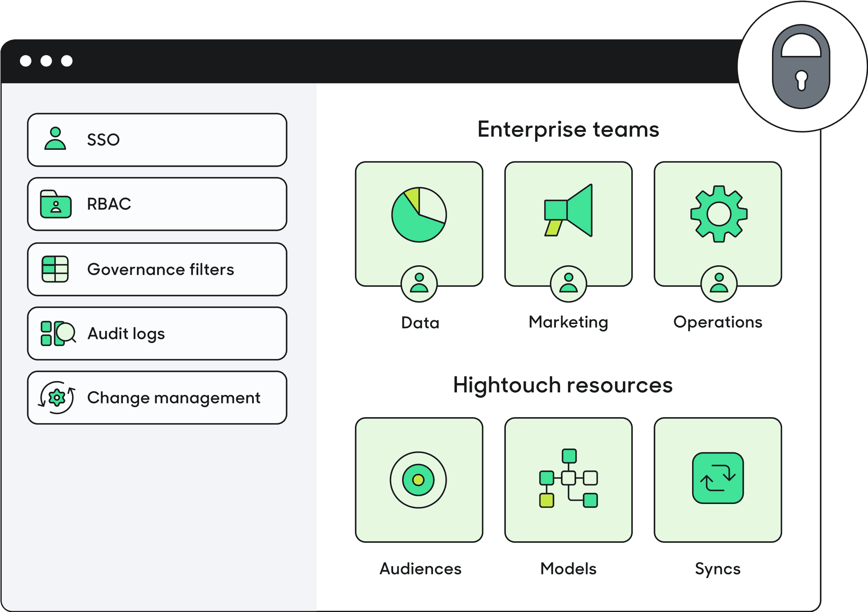The width and height of the screenshot is (868, 612).
Task: Click the RBAC folder icon
Action: [55, 204]
